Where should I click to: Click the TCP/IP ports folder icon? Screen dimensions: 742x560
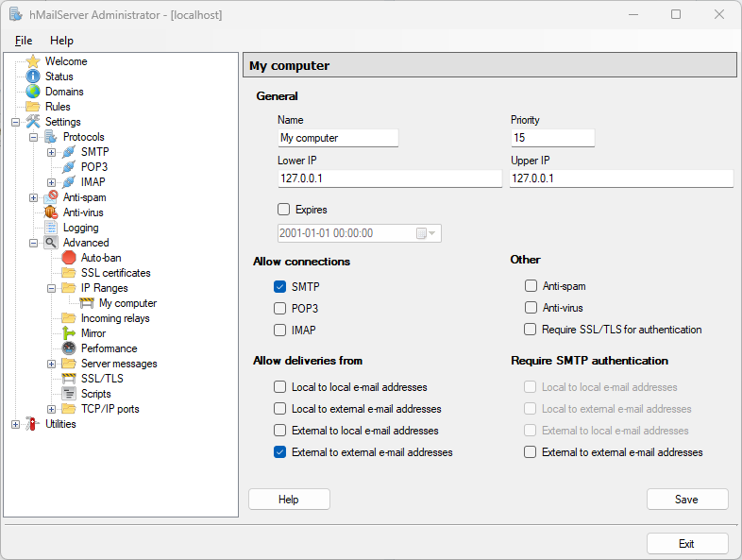click(x=69, y=409)
